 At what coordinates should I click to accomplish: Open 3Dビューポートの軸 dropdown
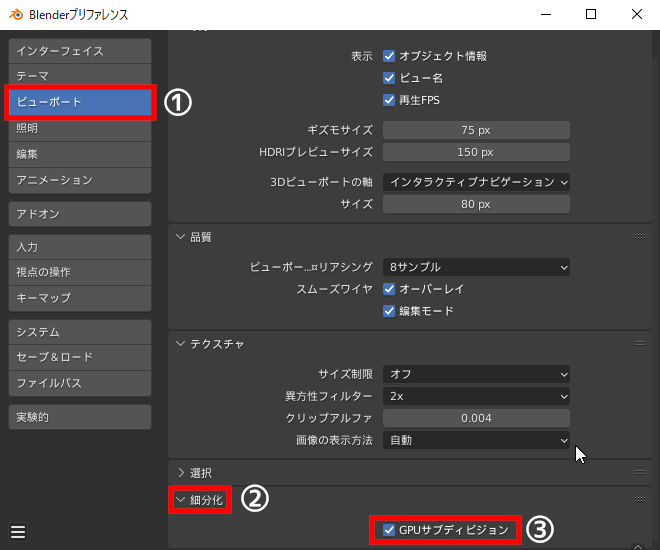pos(476,182)
